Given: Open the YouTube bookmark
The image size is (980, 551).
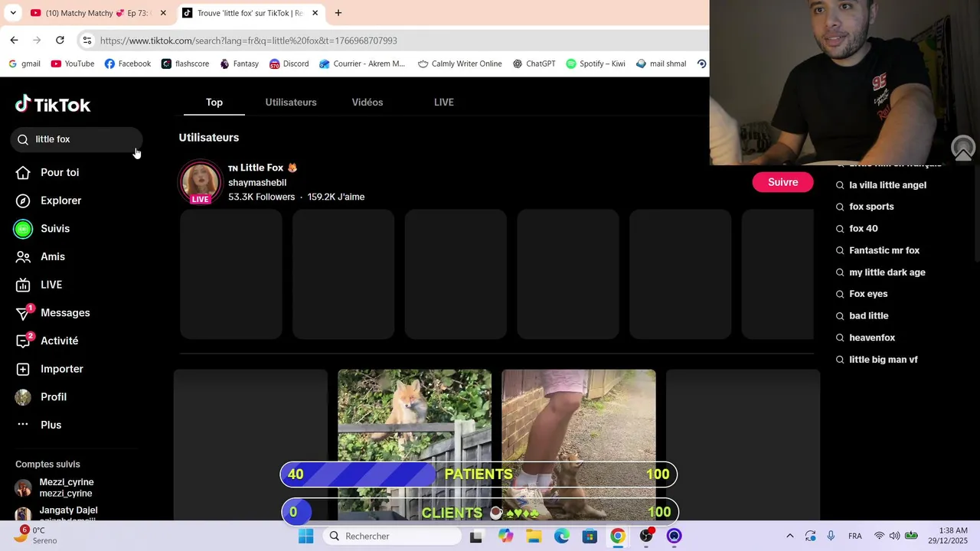Looking at the screenshot, I should click(73, 64).
